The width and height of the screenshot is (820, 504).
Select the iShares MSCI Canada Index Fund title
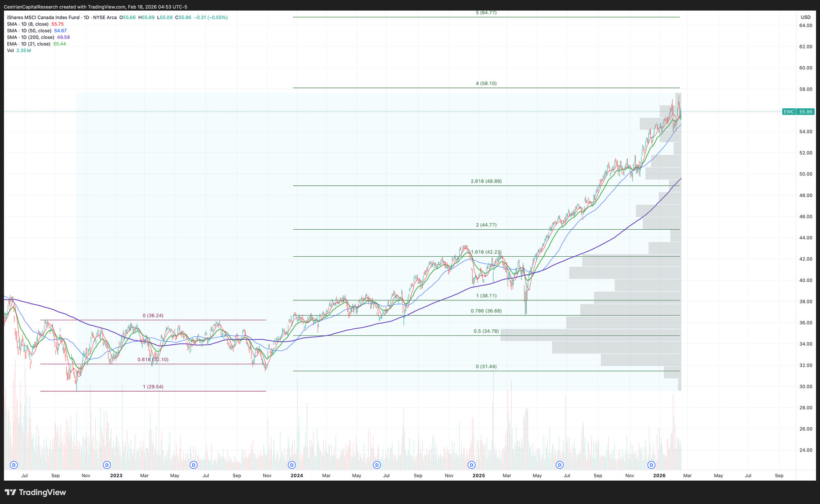tap(43, 18)
